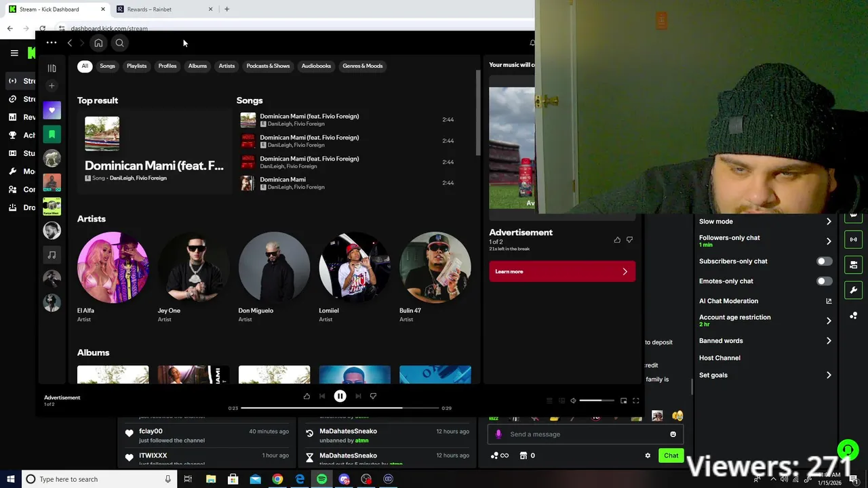The height and width of the screenshot is (488, 868).
Task: Open El Alfa artist
Action: (x=113, y=277)
